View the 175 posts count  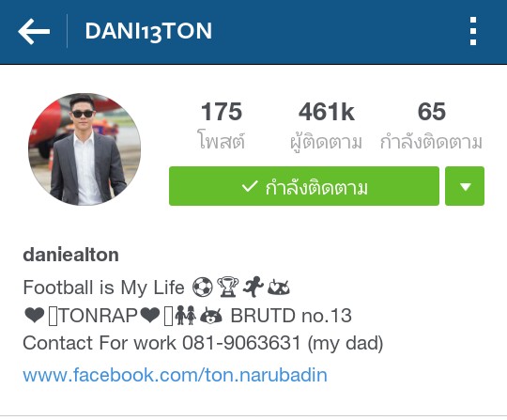(x=222, y=125)
